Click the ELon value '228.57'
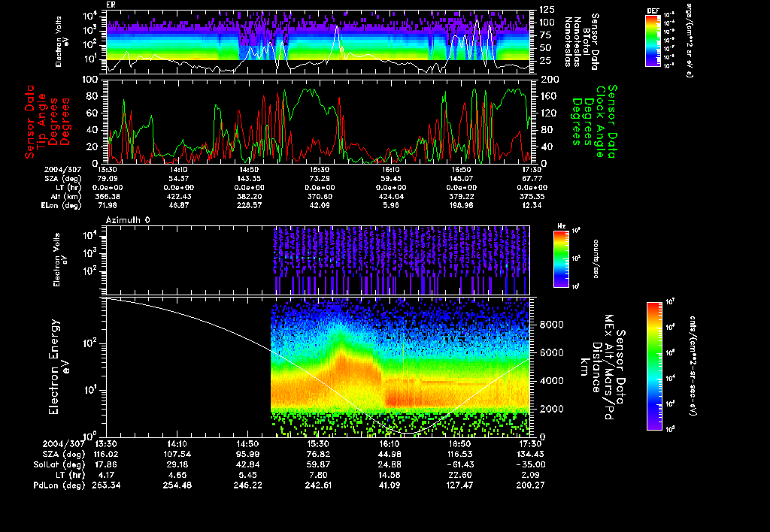Screen dimensions: 770x532 coord(248,206)
